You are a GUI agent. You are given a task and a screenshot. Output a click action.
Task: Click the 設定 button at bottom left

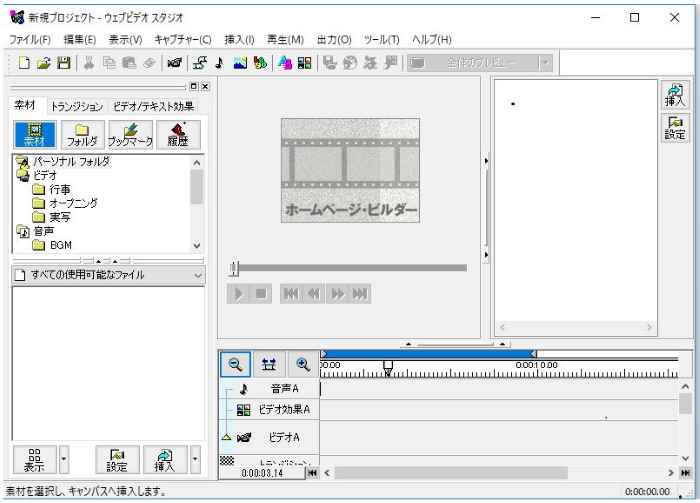[117, 459]
